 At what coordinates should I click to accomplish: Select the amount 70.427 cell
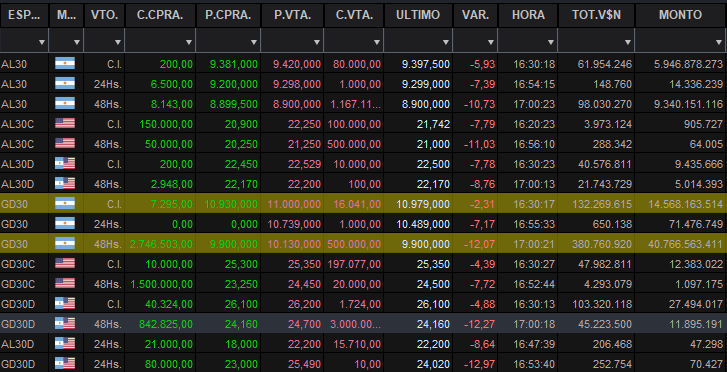(681, 363)
